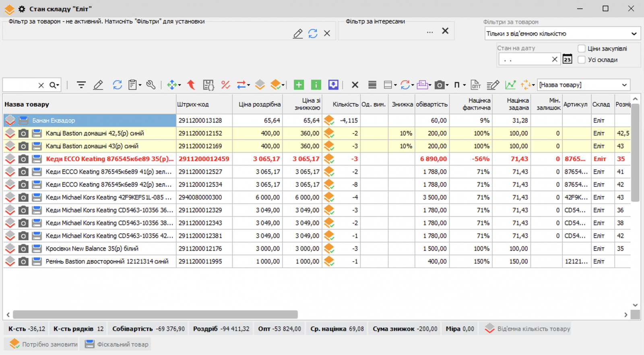
Task: Click the search input field in toolbar
Action: tap(20, 85)
